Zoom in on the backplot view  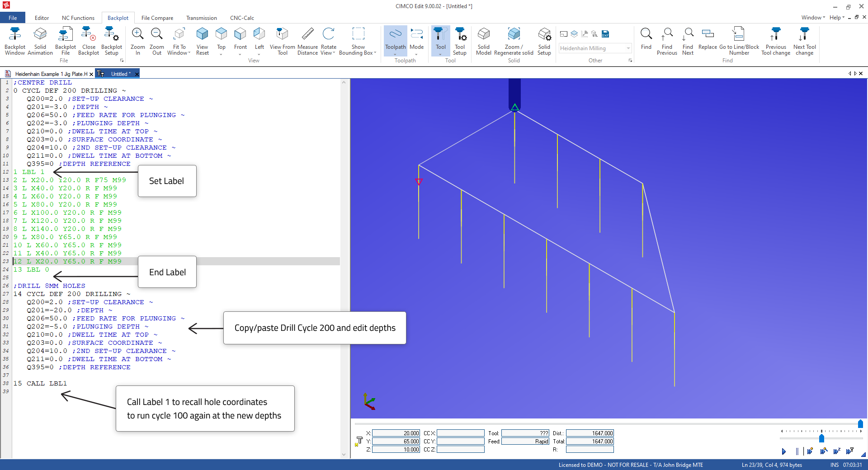click(x=137, y=41)
